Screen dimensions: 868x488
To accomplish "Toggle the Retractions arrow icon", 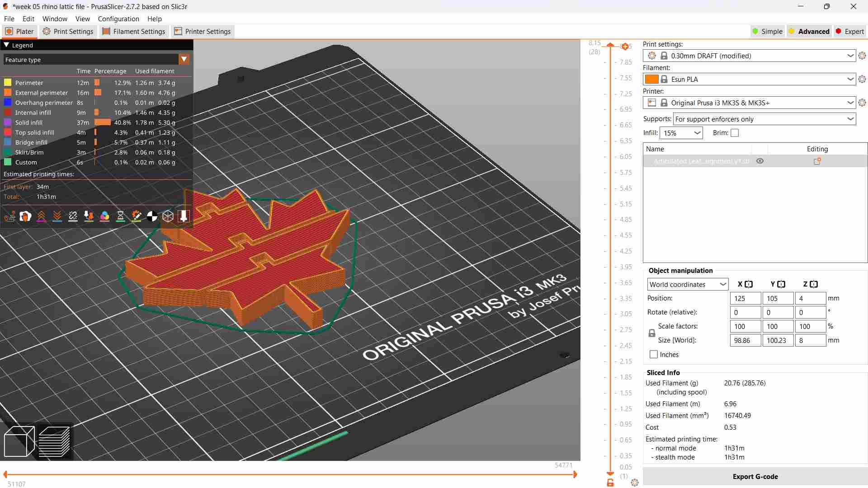I will [41, 216].
